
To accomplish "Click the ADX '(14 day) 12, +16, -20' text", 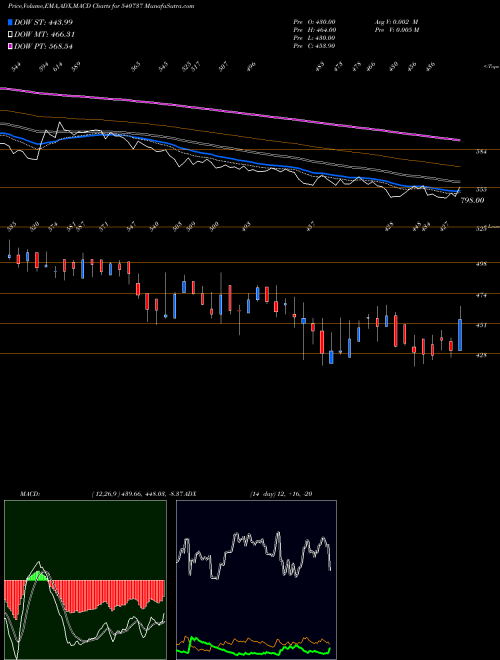I will [281, 494].
